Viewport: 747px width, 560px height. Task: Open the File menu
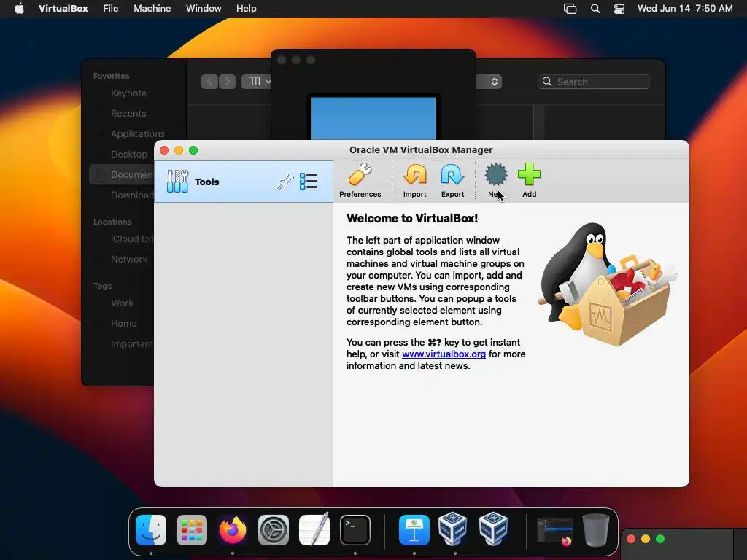[111, 9]
